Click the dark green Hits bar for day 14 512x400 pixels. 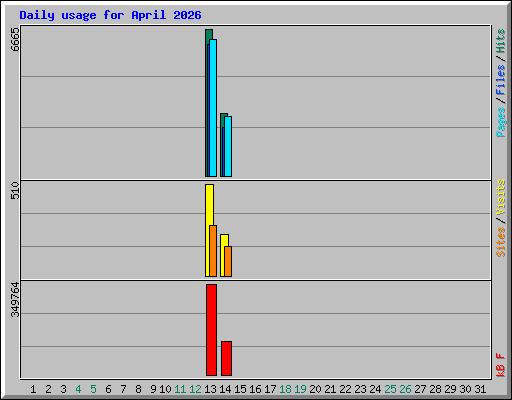coord(224,115)
